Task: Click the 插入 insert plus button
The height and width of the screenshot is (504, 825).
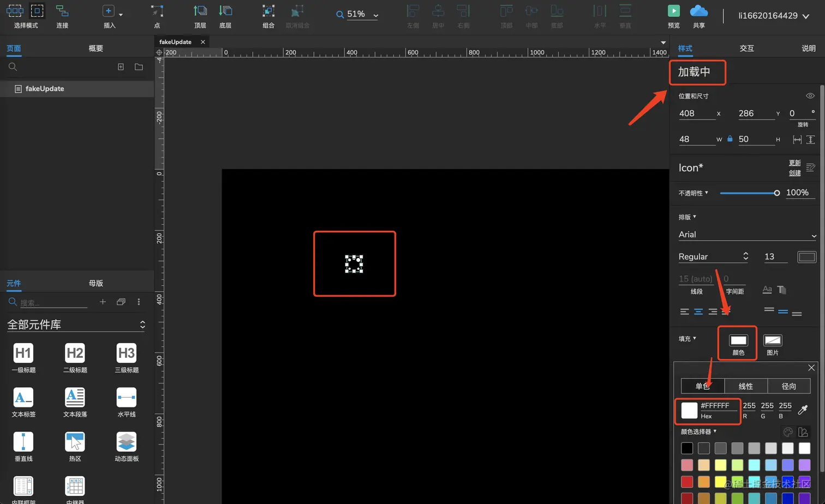Action: click(108, 11)
